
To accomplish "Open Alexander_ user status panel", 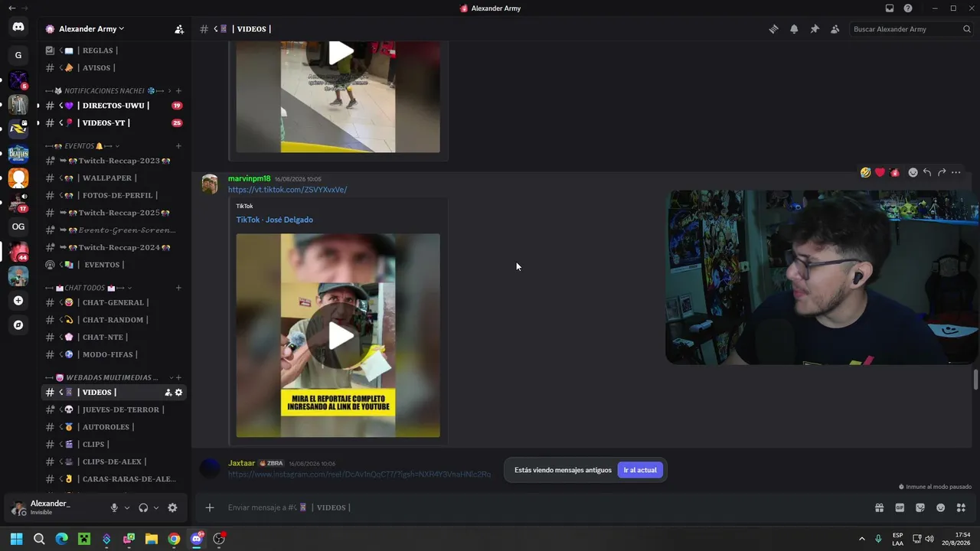I will pyautogui.click(x=56, y=507).
